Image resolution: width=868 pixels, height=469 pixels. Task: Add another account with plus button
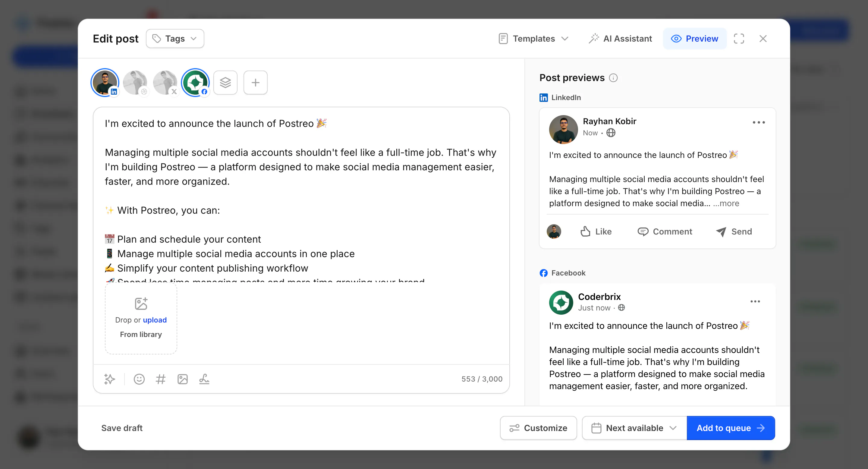tap(255, 83)
